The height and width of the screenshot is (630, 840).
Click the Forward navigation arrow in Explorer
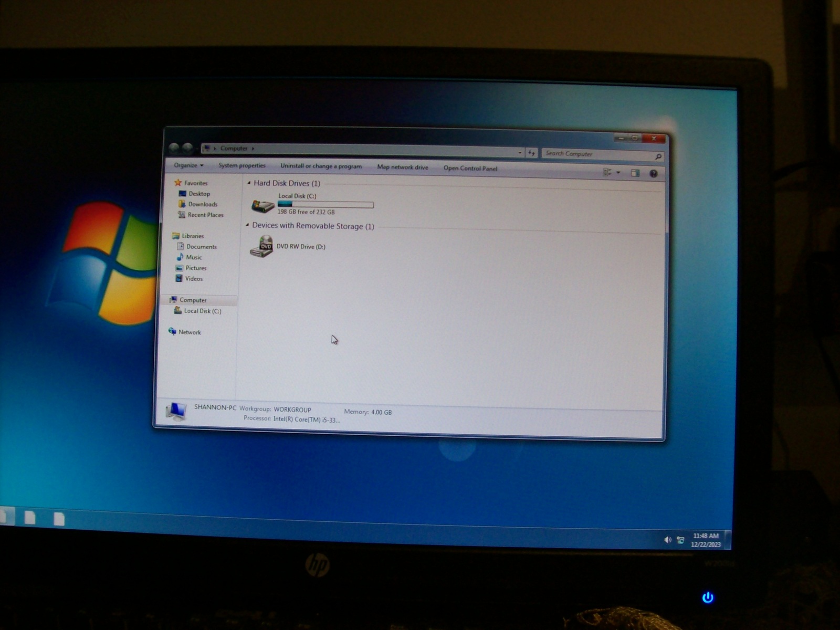187,148
